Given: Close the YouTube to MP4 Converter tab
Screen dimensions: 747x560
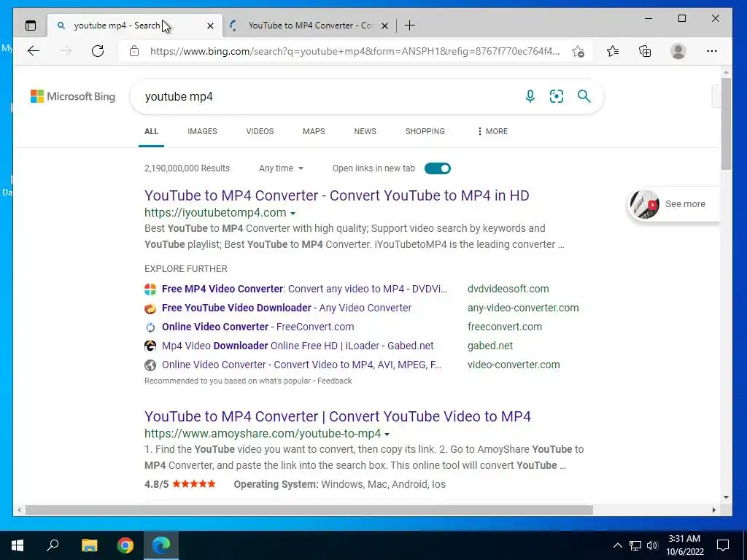Looking at the screenshot, I should click(385, 26).
